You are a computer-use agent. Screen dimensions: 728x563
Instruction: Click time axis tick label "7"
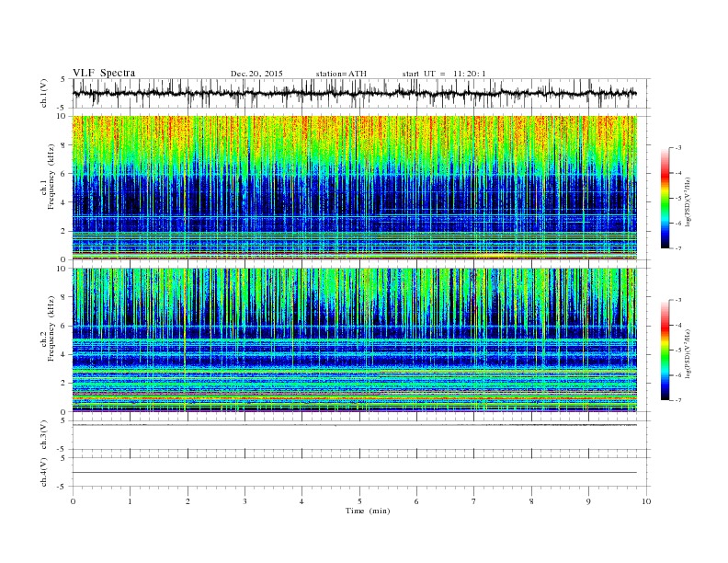pyautogui.click(x=474, y=501)
